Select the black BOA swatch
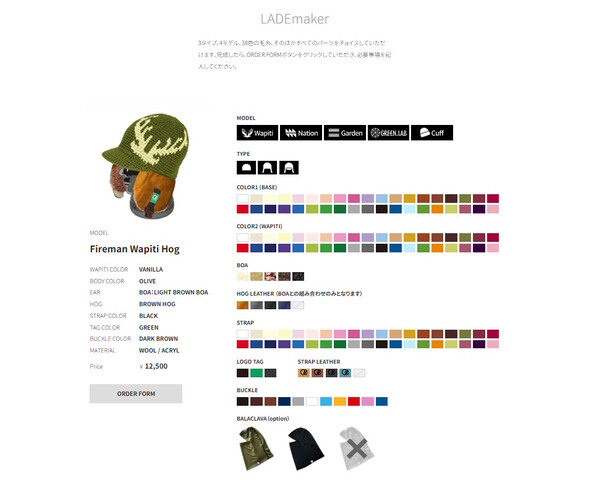The width and height of the screenshot is (599, 480). coord(298,276)
